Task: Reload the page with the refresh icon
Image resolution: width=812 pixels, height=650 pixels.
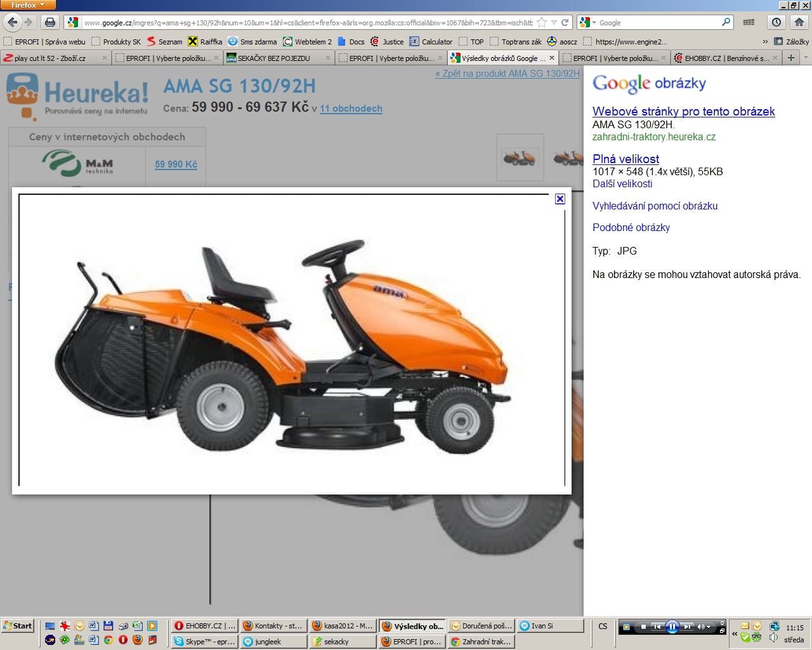Action: [x=565, y=22]
